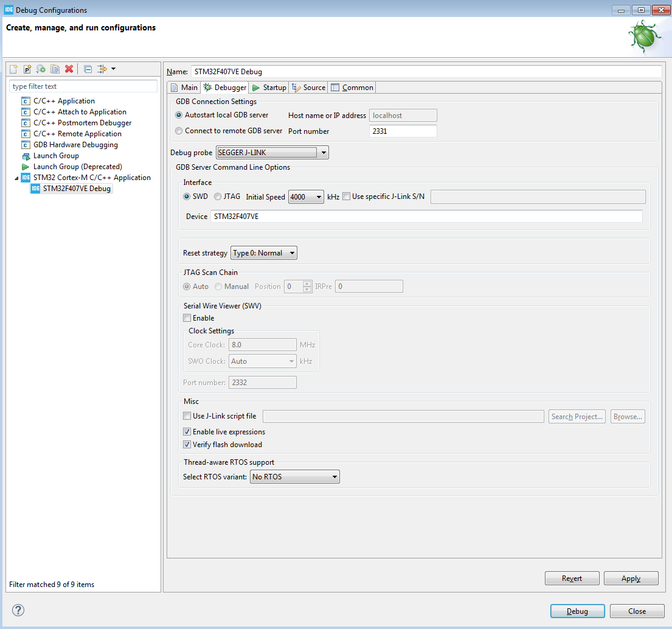Screen dimensions: 672x629
Task: Uncheck Enable live expressions
Action: coord(187,432)
